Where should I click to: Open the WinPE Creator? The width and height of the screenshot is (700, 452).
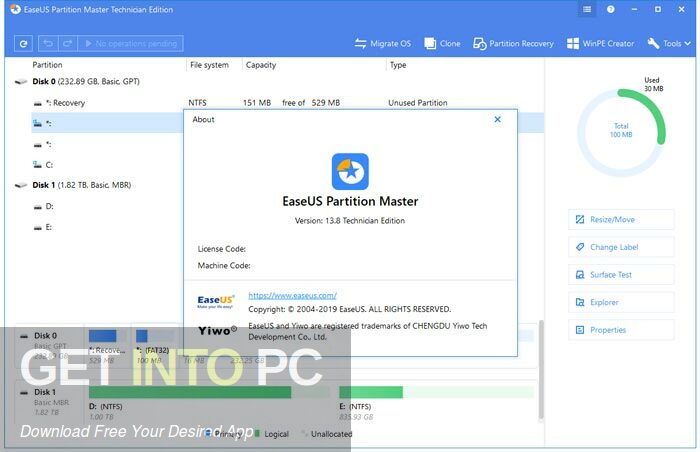[600, 43]
